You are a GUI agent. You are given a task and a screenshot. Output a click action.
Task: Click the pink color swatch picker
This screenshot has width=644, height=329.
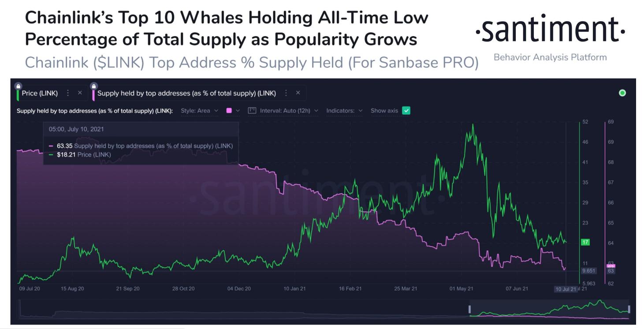pos(230,111)
